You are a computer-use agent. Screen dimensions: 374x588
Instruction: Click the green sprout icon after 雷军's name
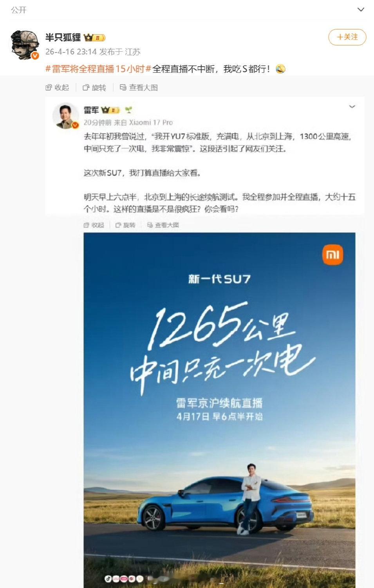128,110
